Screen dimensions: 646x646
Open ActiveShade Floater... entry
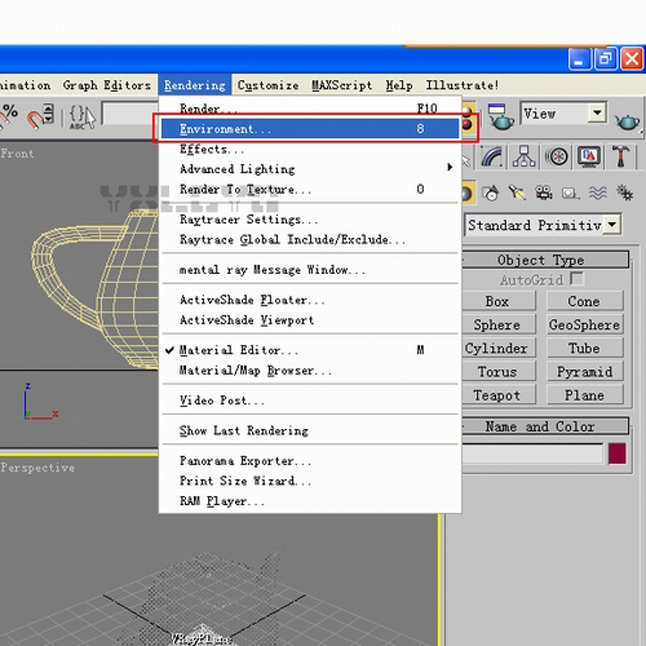[x=310, y=300]
